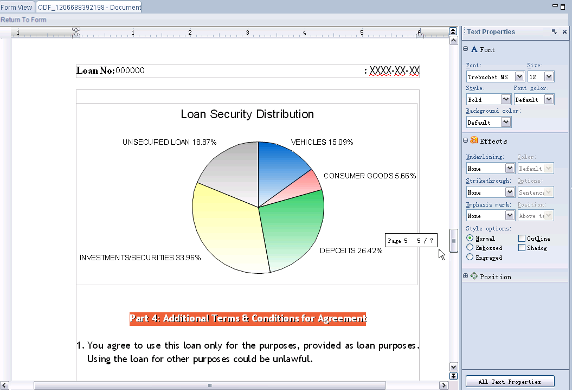Expand the Position section

(465, 276)
